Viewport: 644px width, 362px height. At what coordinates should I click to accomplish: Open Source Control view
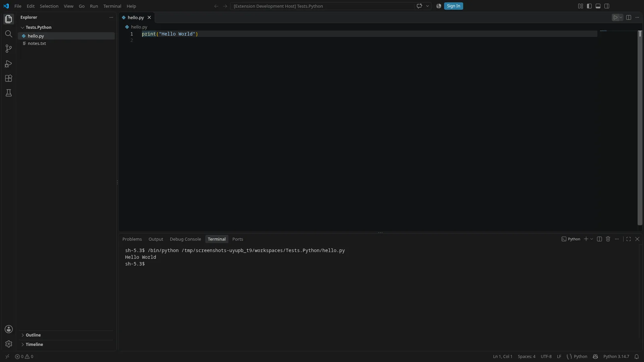coord(9,49)
